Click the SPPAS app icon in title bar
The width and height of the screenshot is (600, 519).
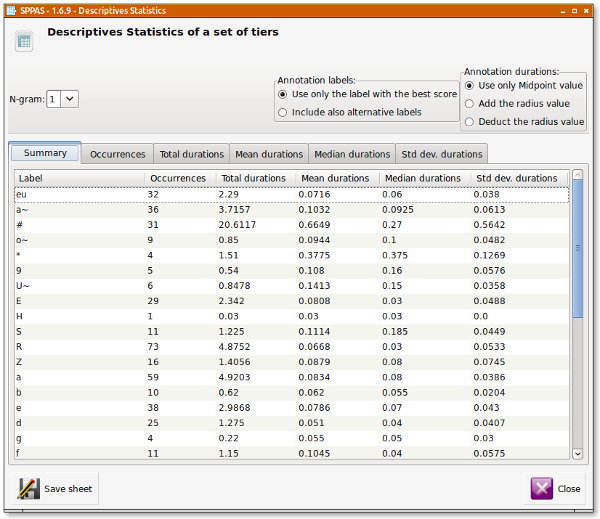11,10
